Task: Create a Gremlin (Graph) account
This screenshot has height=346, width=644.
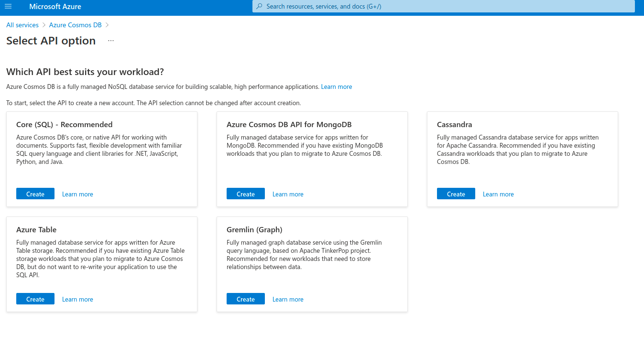Action: click(x=246, y=299)
